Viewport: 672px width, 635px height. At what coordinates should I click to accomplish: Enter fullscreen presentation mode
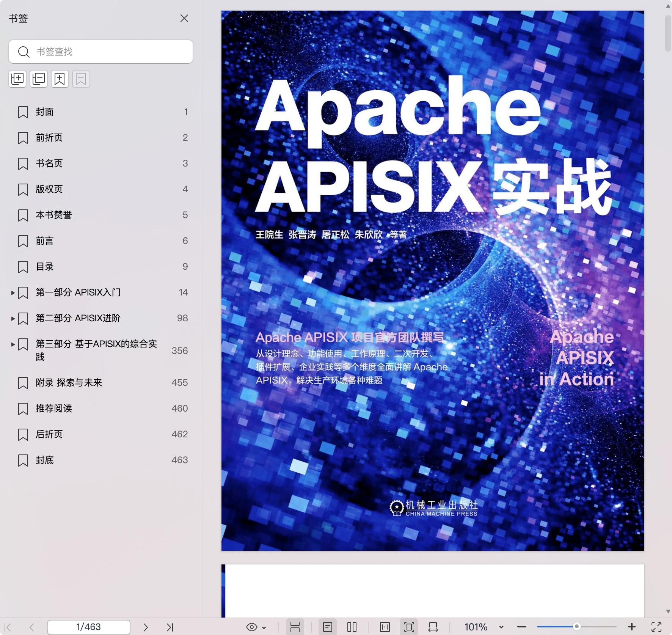click(657, 627)
